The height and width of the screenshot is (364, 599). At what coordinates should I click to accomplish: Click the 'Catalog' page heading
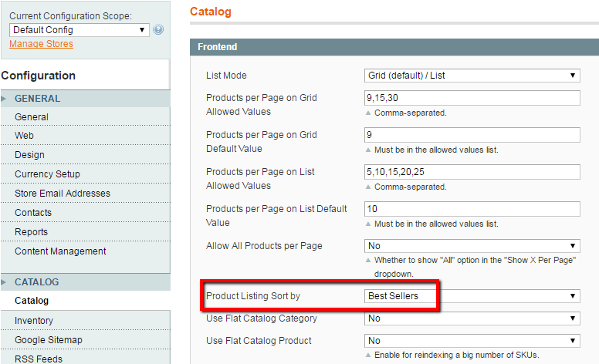point(211,12)
